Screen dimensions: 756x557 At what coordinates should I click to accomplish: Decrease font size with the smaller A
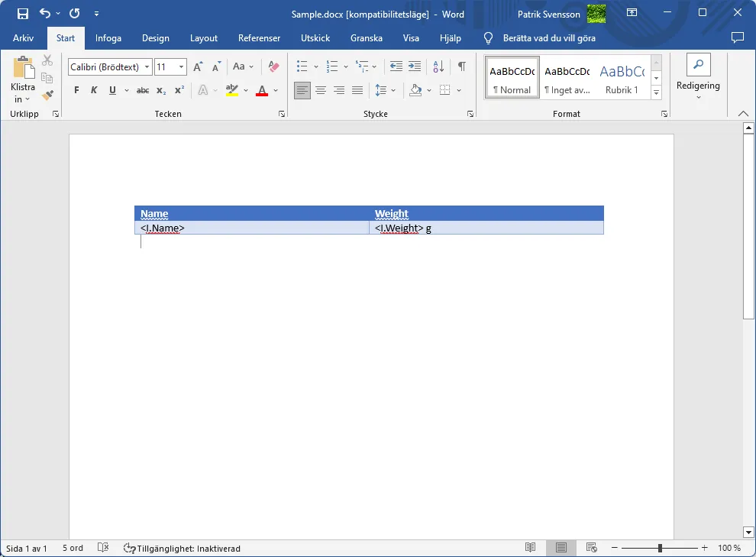click(x=216, y=67)
